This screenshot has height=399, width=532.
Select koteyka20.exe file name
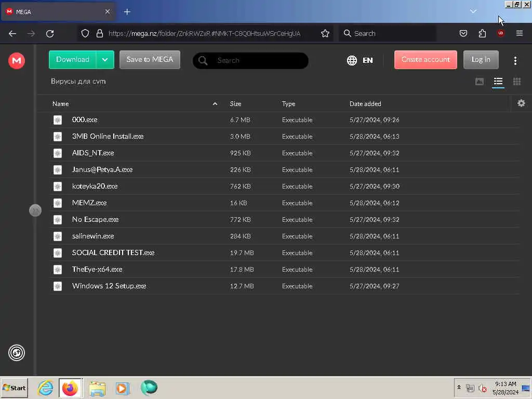[95, 187]
